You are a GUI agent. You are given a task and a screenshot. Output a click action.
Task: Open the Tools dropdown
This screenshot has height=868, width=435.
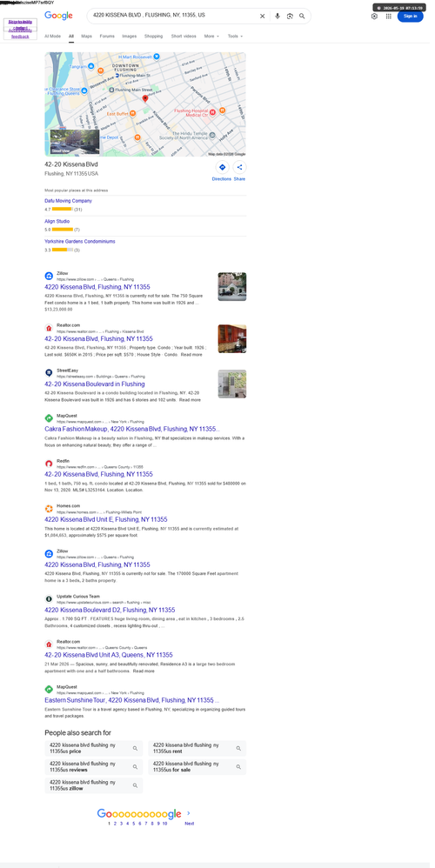235,36
